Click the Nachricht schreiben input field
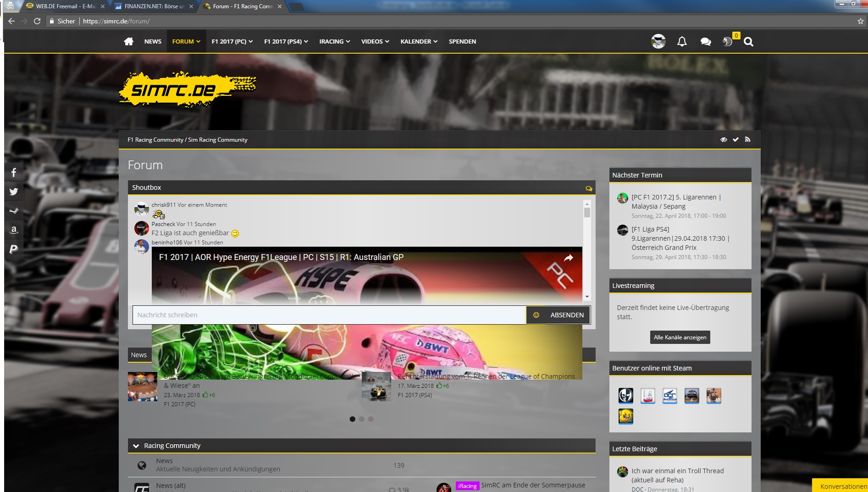The width and height of the screenshot is (868, 492). pyautogui.click(x=329, y=315)
